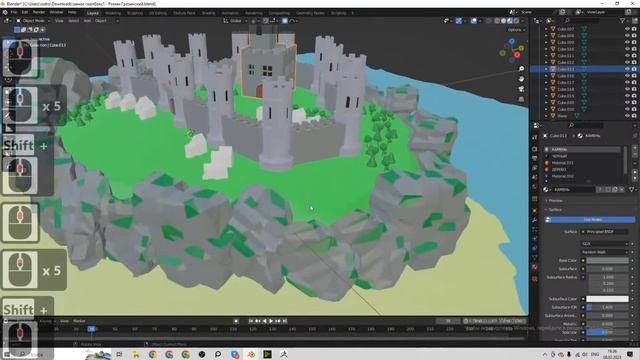Click the viewport zoom magnifier icon

coord(521,69)
